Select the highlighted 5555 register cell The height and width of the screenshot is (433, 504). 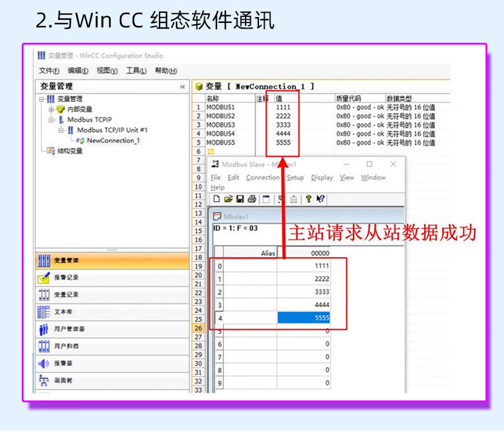click(304, 318)
